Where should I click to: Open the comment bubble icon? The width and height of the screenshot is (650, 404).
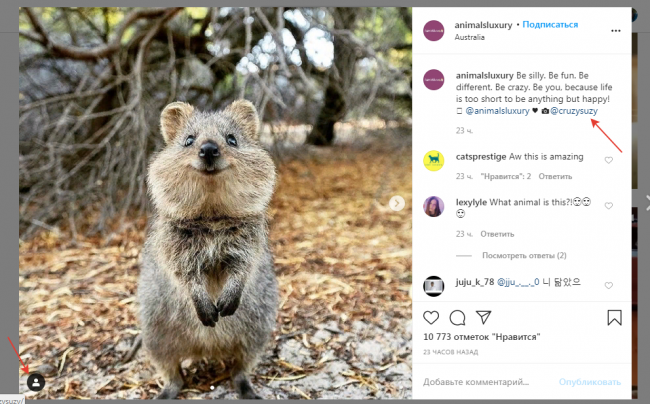(x=457, y=318)
